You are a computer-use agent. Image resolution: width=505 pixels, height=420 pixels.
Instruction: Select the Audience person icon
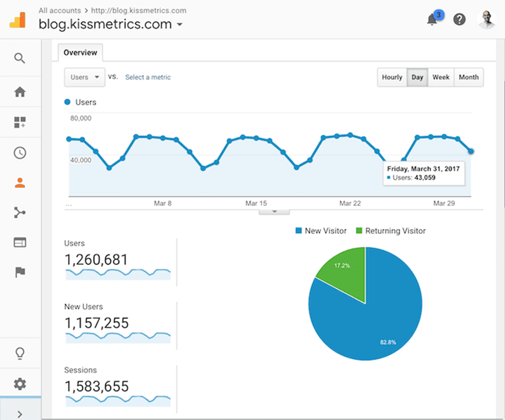20,183
